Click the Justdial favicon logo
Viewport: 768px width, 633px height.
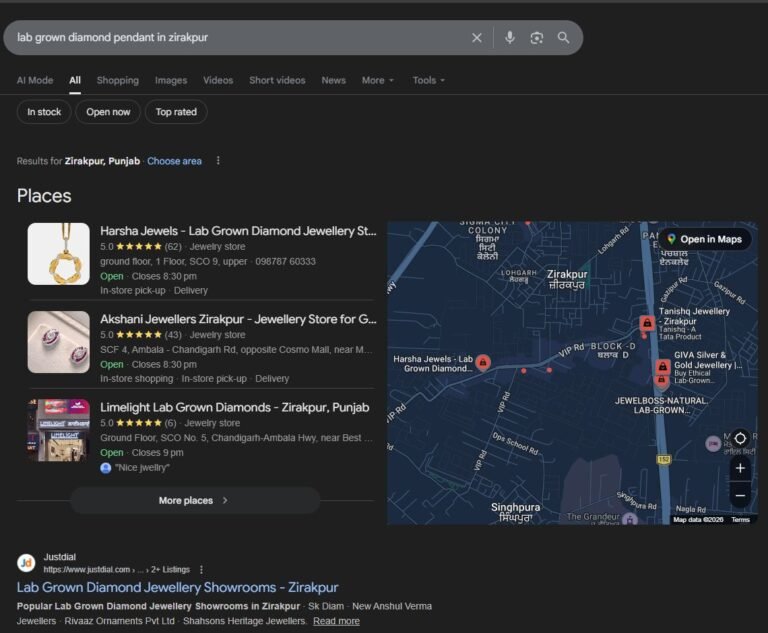pos(26,563)
